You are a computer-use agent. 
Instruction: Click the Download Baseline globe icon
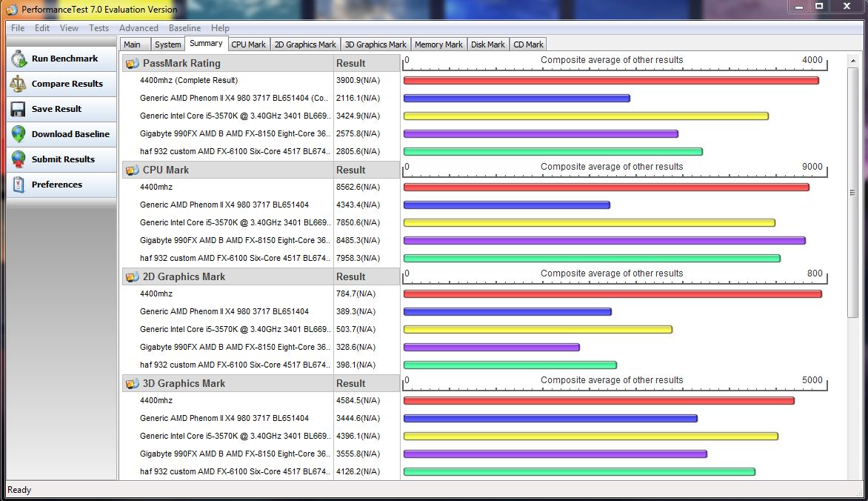pos(19,134)
